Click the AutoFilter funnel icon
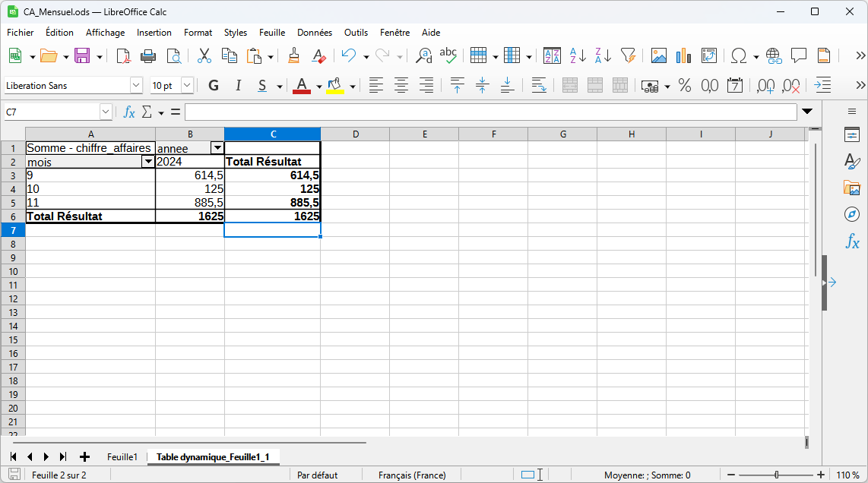The height and width of the screenshot is (483, 868). 628,56
